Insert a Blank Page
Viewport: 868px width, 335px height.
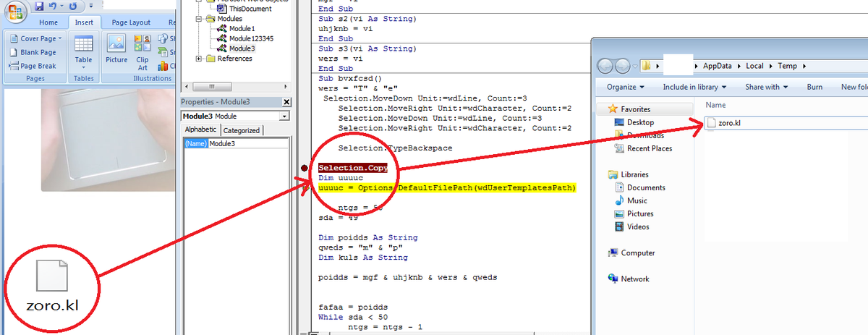(x=33, y=52)
